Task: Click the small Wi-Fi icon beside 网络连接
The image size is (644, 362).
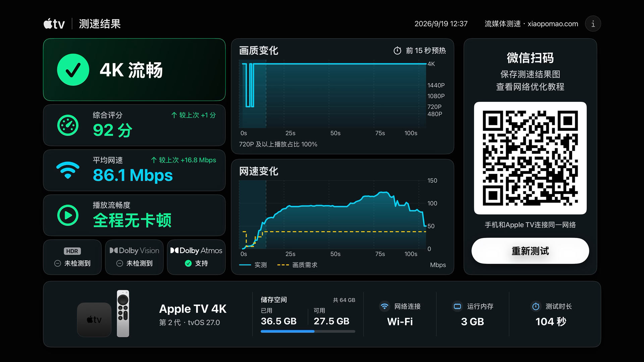Action: [385, 306]
